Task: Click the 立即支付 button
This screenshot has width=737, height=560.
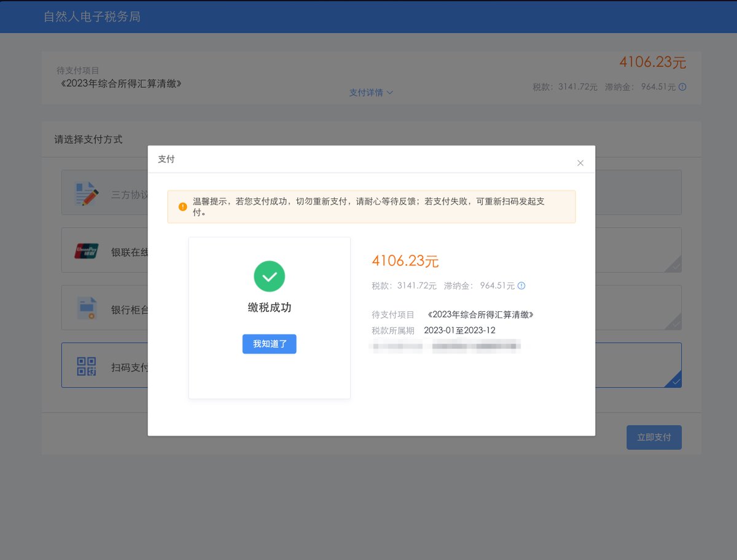Action: (x=654, y=437)
